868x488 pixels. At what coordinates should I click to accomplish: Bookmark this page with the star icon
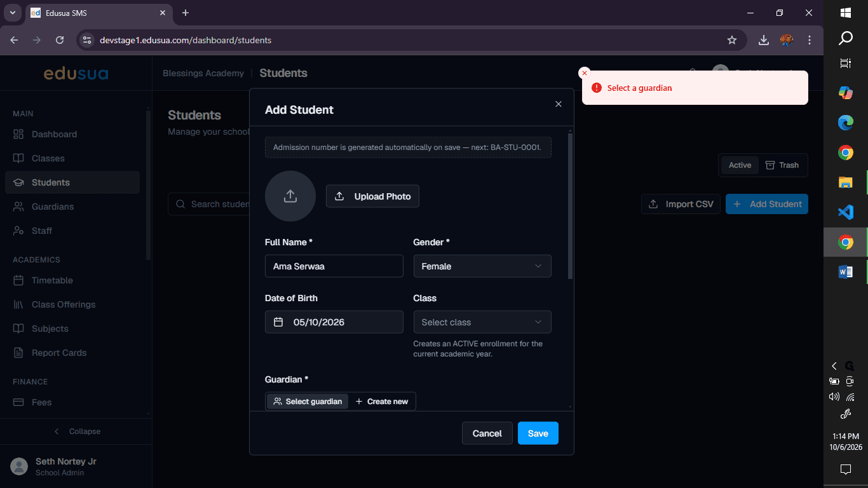click(x=732, y=40)
